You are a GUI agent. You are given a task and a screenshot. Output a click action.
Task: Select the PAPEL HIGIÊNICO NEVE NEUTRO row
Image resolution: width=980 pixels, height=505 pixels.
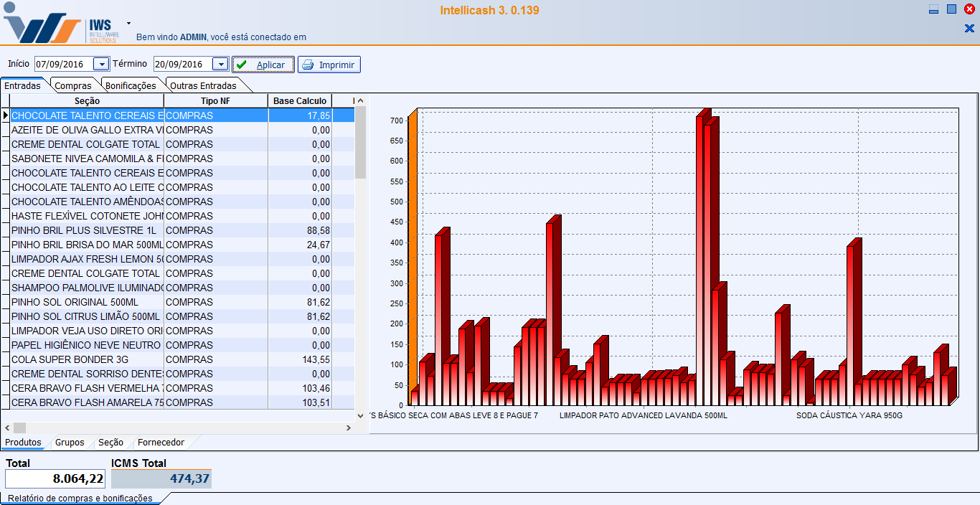182,345
